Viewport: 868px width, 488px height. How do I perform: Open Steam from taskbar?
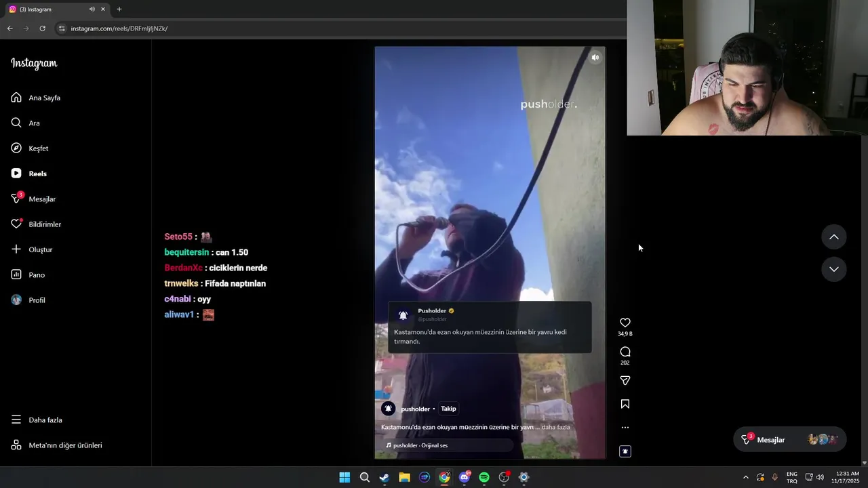(384, 477)
